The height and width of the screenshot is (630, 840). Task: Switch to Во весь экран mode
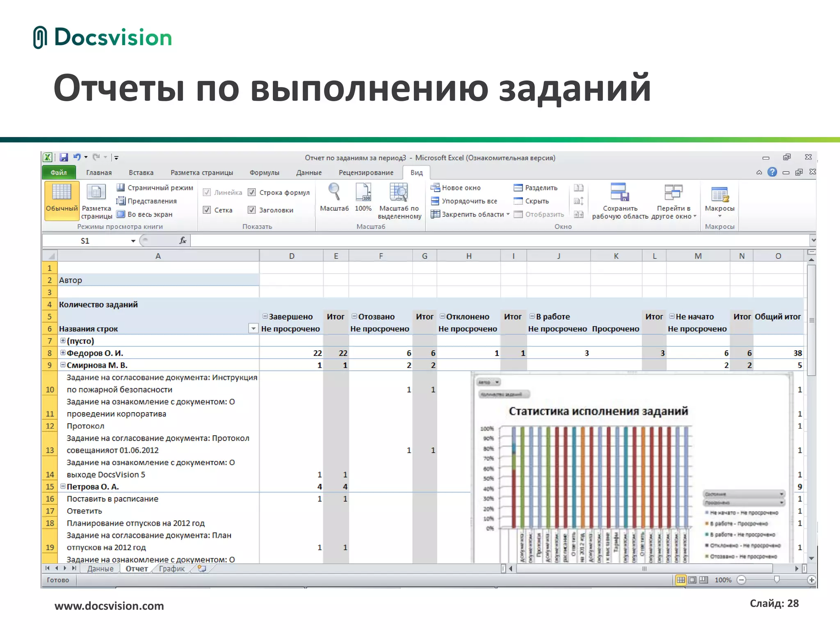point(144,214)
